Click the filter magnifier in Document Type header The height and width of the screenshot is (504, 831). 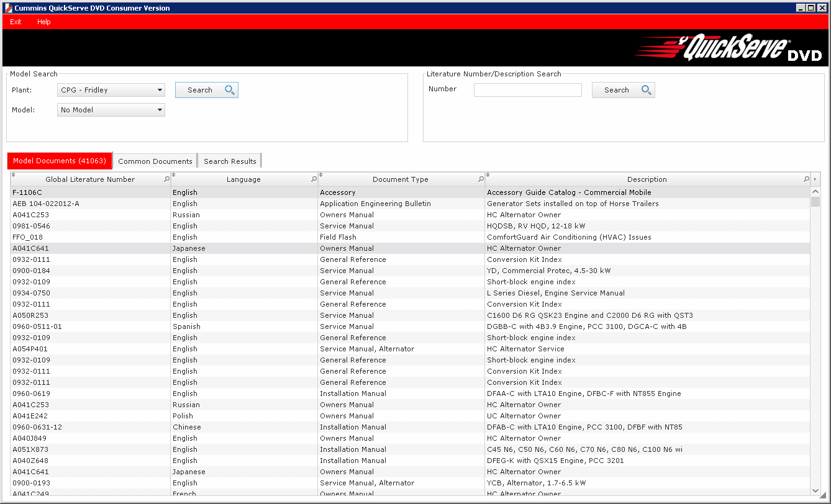pyautogui.click(x=481, y=179)
